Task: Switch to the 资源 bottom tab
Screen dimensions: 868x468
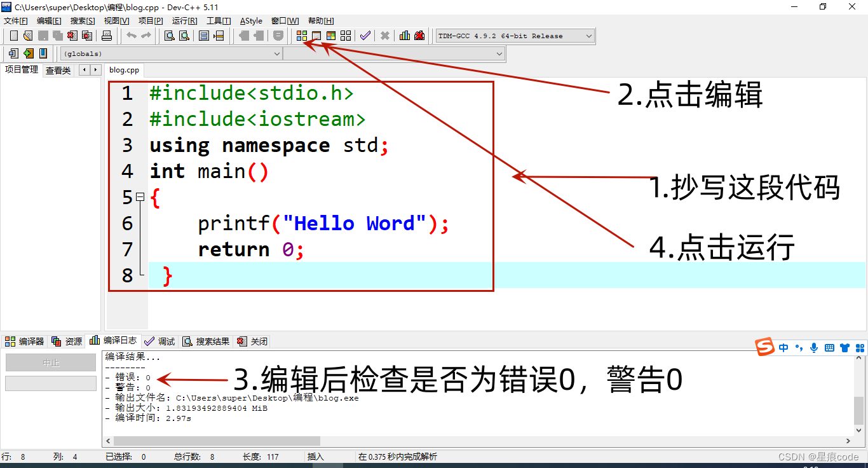Action: [67, 341]
